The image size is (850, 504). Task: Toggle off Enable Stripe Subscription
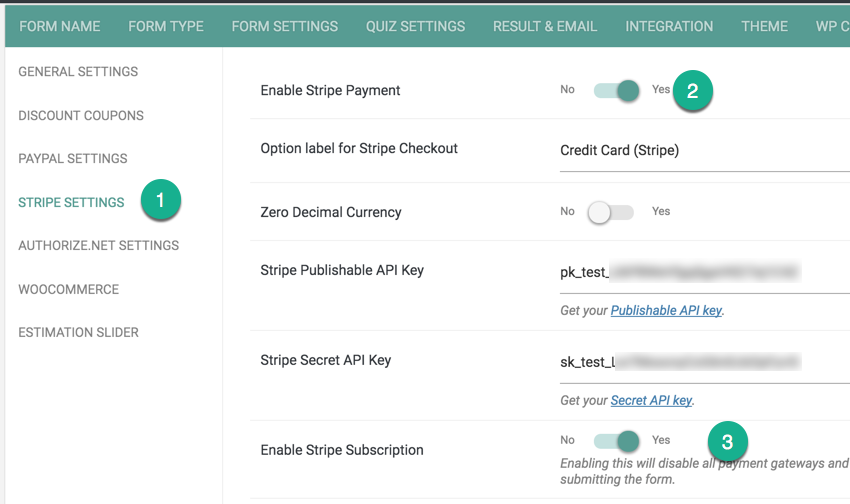point(616,441)
